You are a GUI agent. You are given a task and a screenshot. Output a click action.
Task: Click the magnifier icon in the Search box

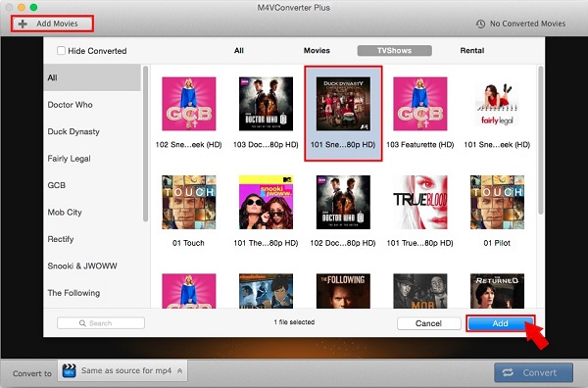[82, 323]
